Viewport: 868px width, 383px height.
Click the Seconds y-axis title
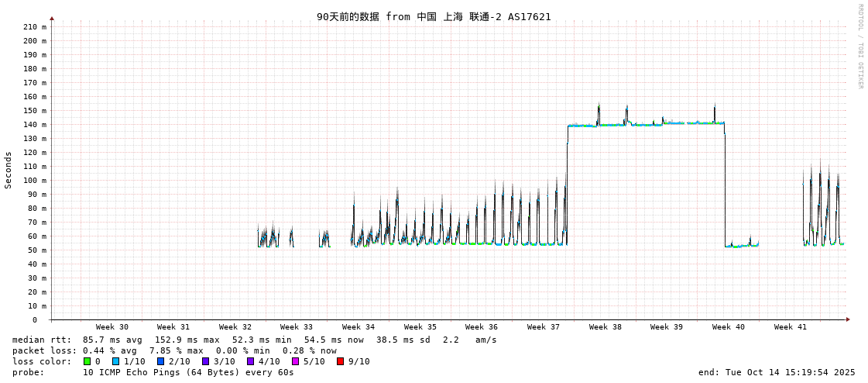coord(9,170)
